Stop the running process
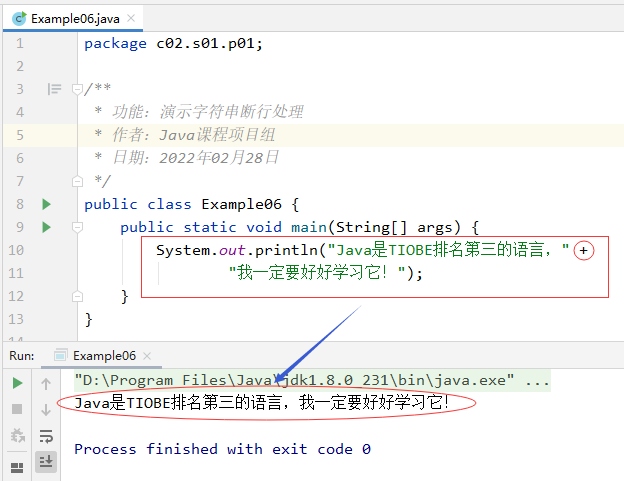The image size is (624, 481). [17, 409]
